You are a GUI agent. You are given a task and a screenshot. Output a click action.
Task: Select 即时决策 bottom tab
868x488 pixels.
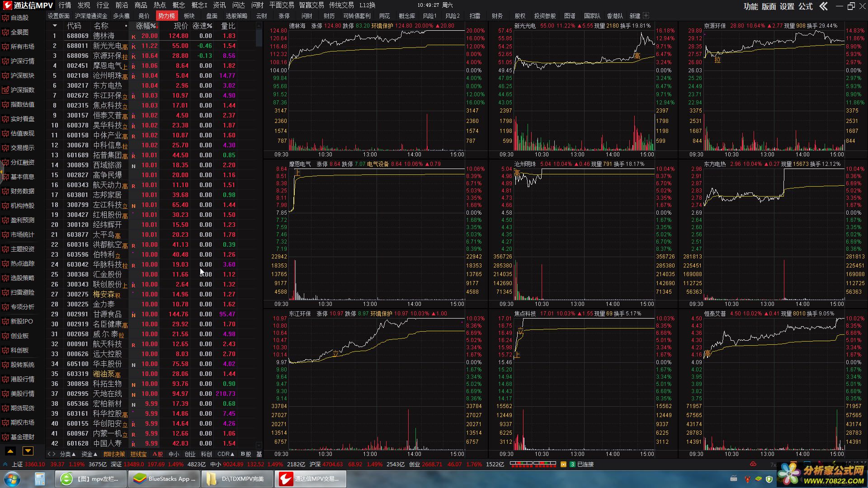(114, 454)
